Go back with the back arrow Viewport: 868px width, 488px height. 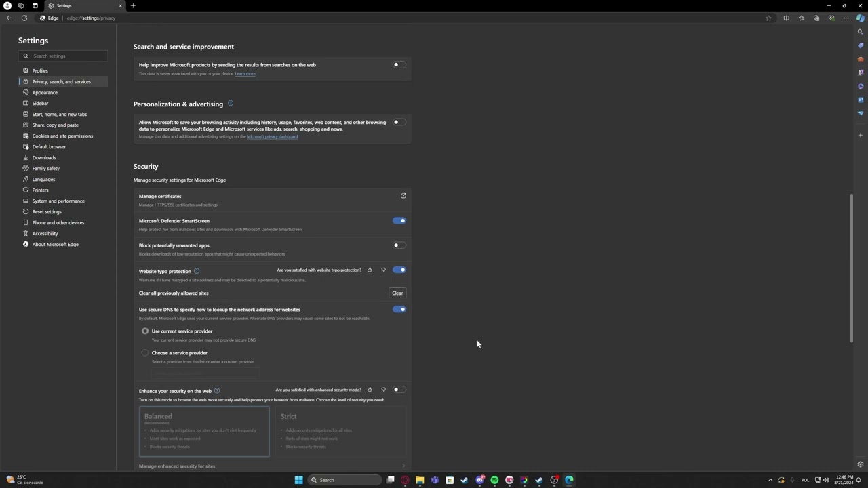click(x=9, y=18)
